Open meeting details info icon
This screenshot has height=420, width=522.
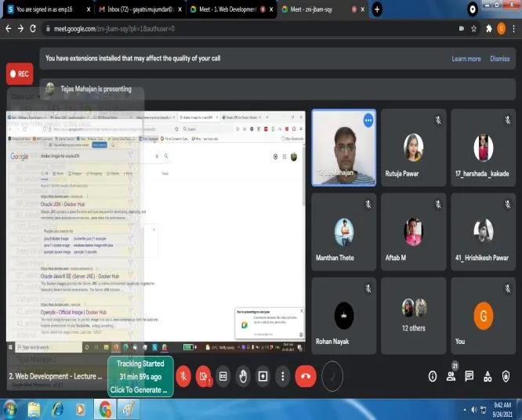point(433,376)
